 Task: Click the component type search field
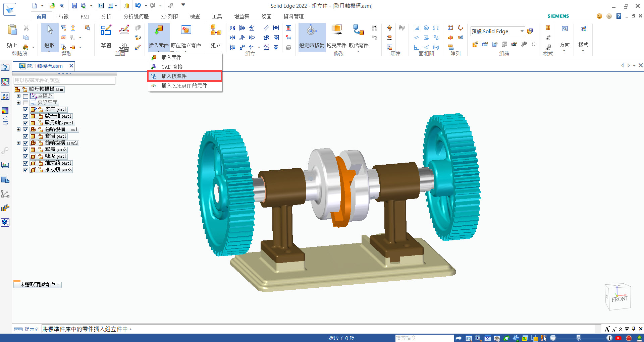coord(64,80)
